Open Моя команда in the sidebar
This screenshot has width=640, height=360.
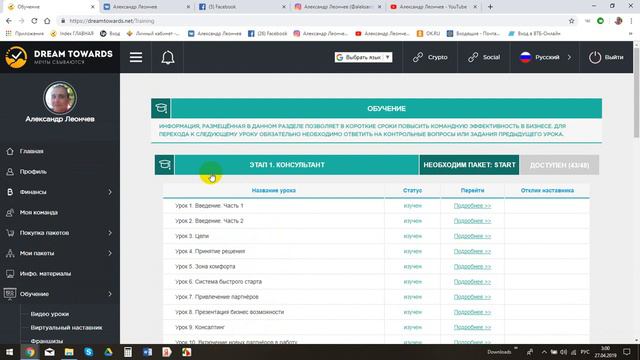tap(39, 212)
